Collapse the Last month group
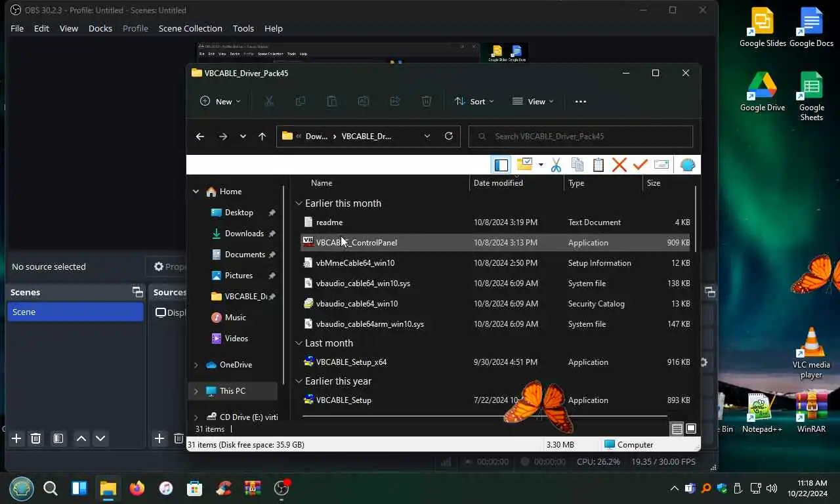Screen dimensions: 840x504 tap(299, 343)
